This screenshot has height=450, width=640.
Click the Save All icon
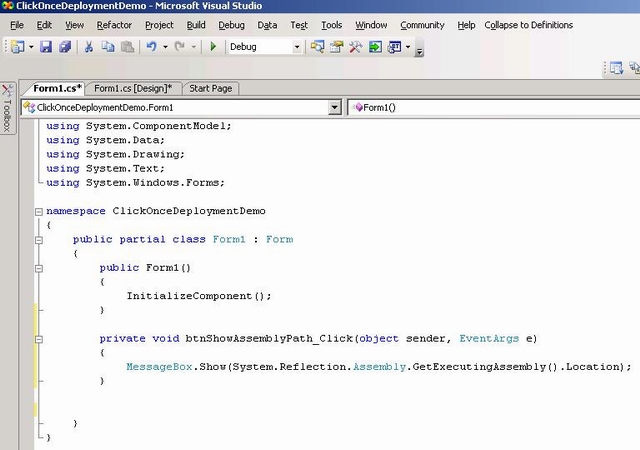pos(65,47)
